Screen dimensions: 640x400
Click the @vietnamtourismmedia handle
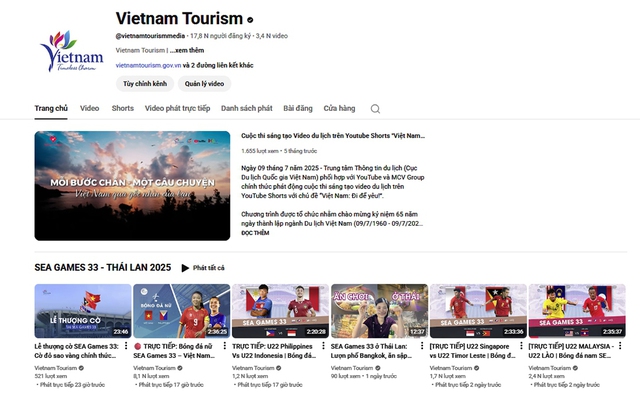click(150, 36)
